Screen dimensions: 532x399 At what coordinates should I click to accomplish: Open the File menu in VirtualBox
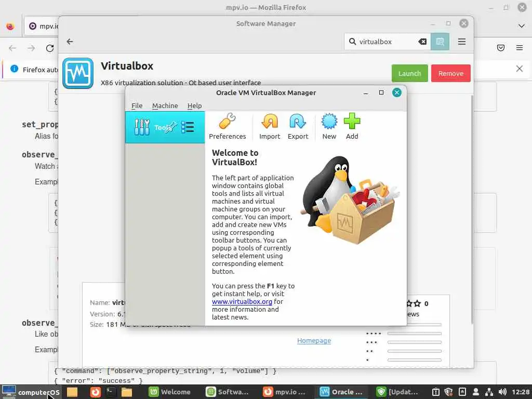[x=137, y=105]
